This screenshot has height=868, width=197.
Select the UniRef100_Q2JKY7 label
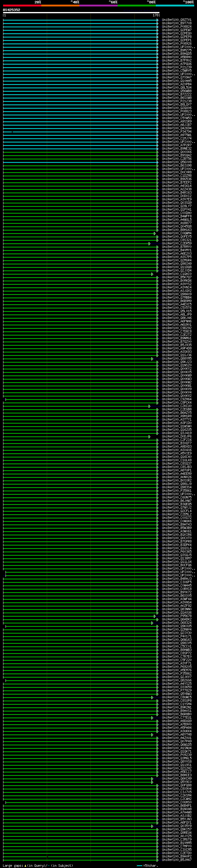pyautogui.click(x=177, y=677)
